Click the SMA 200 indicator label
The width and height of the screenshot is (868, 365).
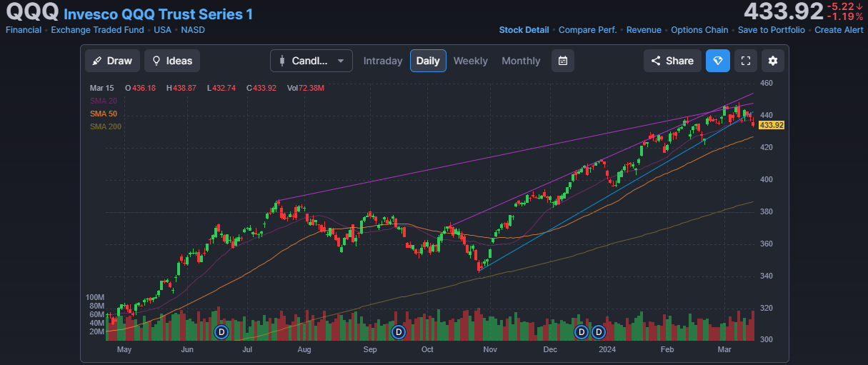click(106, 126)
